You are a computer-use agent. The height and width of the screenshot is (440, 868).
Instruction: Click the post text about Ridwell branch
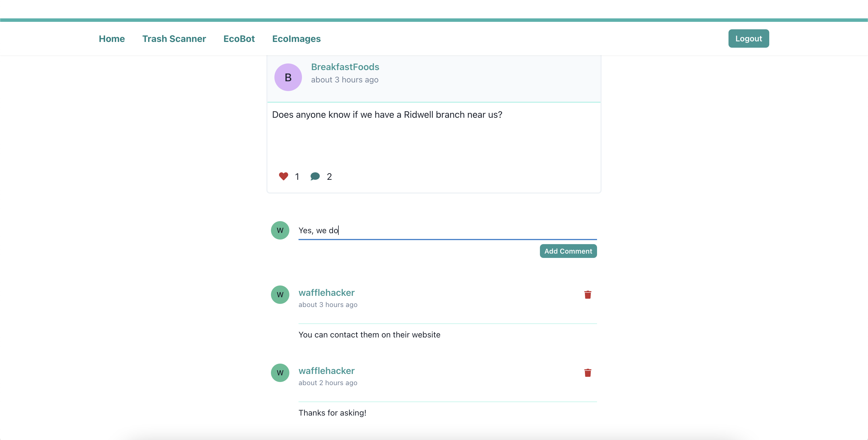coord(387,115)
